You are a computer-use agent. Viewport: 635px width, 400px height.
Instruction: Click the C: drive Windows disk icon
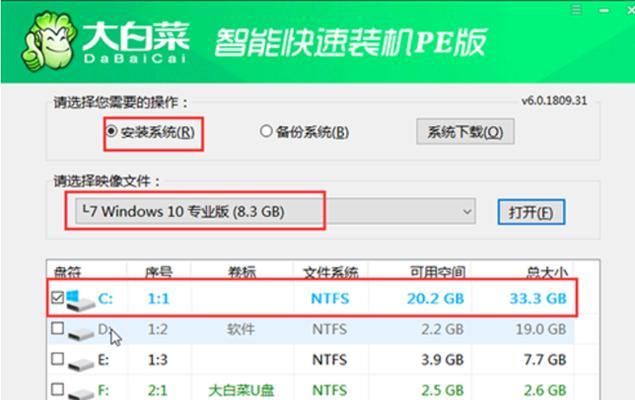(80, 300)
